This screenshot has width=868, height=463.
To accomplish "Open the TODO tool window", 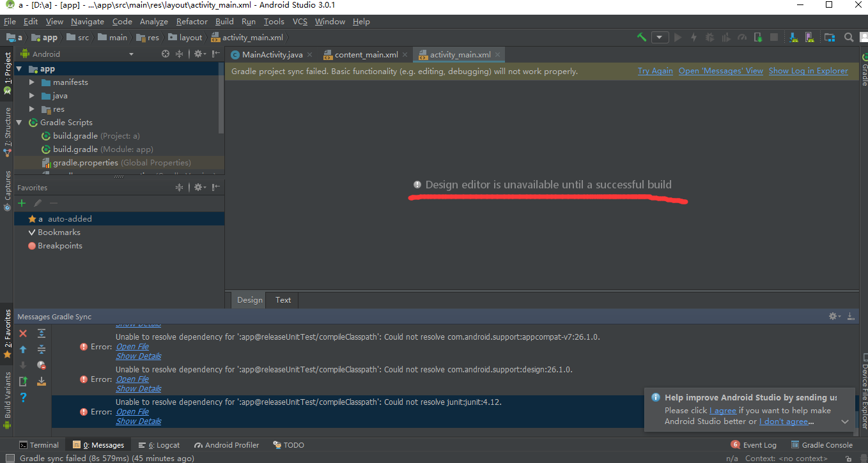I will click(289, 445).
